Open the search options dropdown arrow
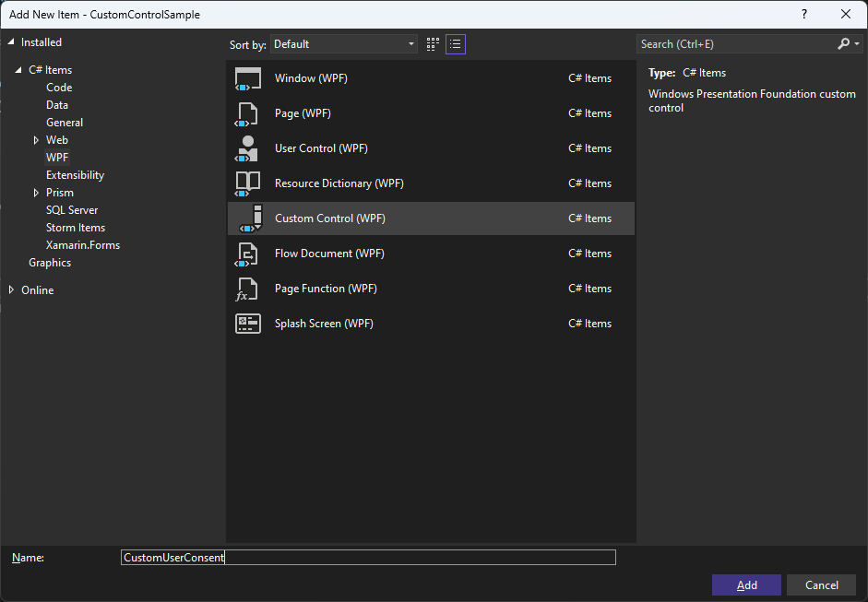The height and width of the screenshot is (602, 868). pyautogui.click(x=857, y=43)
